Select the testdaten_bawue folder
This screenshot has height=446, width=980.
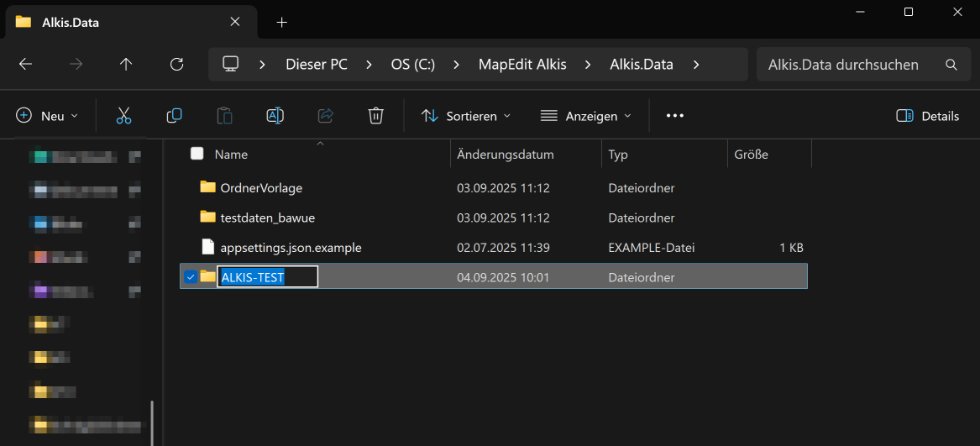[267, 218]
